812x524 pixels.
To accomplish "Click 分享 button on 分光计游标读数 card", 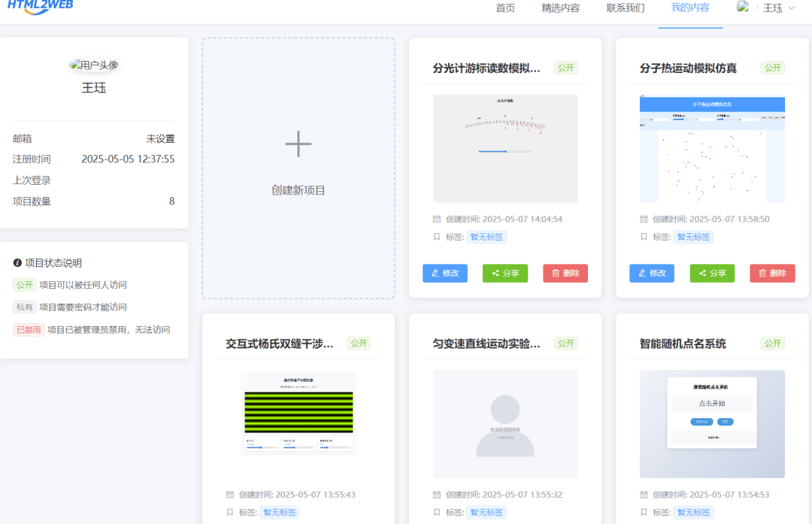I will (x=505, y=273).
